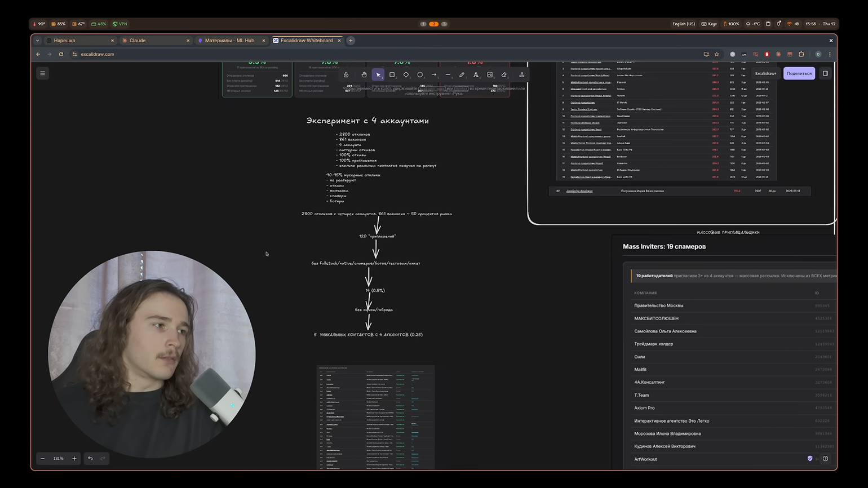The height and width of the screenshot is (488, 868).
Task: Select the Rectangle shape tool
Action: 392,75
